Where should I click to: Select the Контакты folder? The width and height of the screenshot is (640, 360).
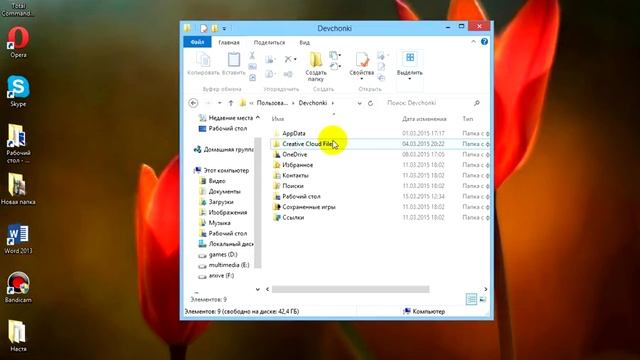pyautogui.click(x=295, y=176)
